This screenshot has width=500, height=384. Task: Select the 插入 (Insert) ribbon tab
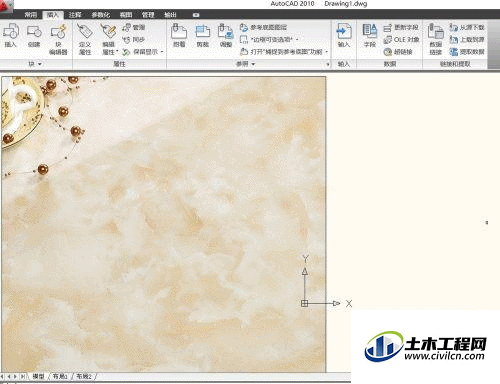(53, 15)
